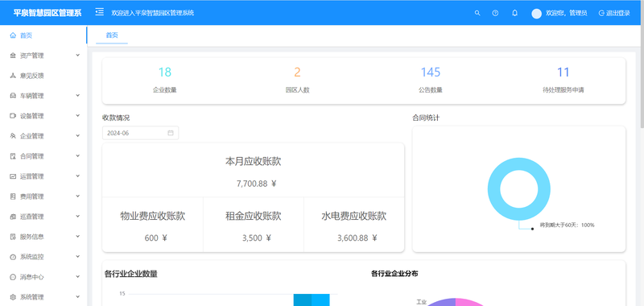Open the 企业管理 menu label
This screenshot has width=644, height=306.
32,136
